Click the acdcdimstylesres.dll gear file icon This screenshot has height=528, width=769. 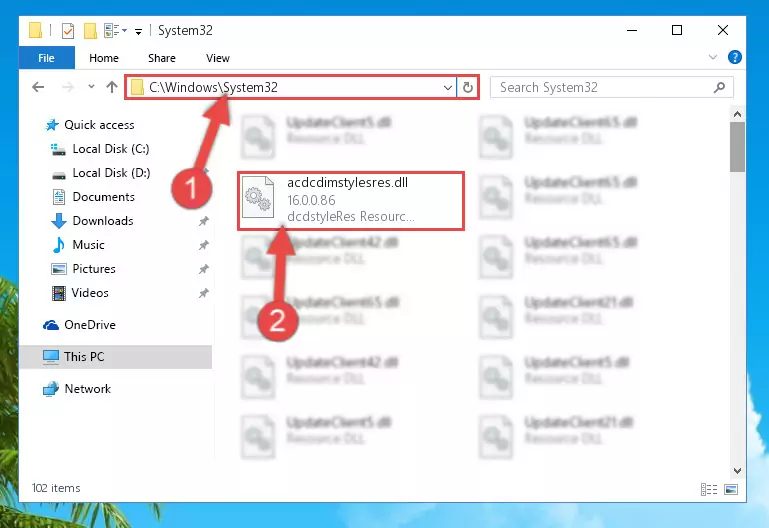point(258,198)
